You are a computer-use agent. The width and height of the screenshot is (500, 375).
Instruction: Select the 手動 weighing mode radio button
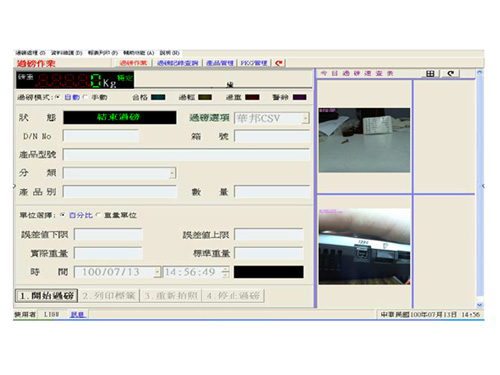(85, 97)
